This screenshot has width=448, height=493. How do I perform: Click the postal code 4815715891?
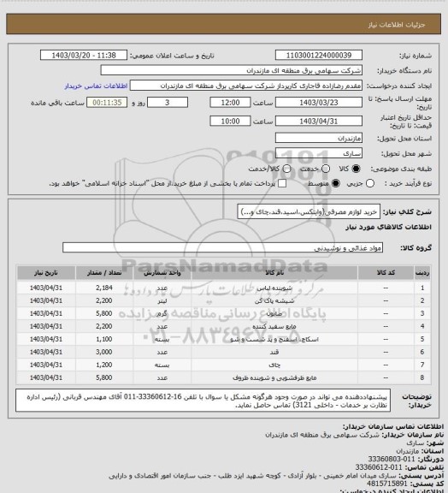[386, 484]
